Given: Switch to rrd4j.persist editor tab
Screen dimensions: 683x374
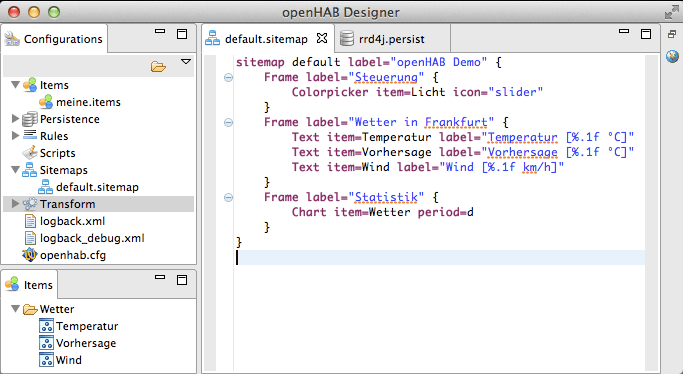Looking at the screenshot, I should pos(392,39).
